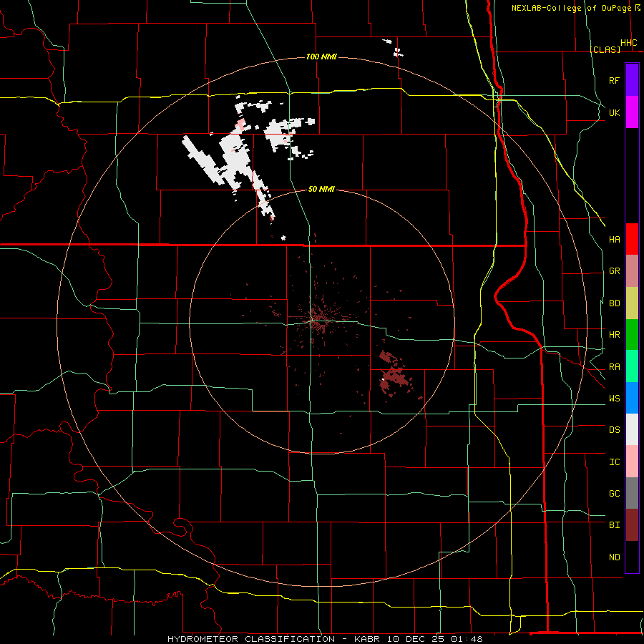This screenshot has width=644, height=644.
Task: Select the BD yellow legend block
Action: [x=632, y=303]
